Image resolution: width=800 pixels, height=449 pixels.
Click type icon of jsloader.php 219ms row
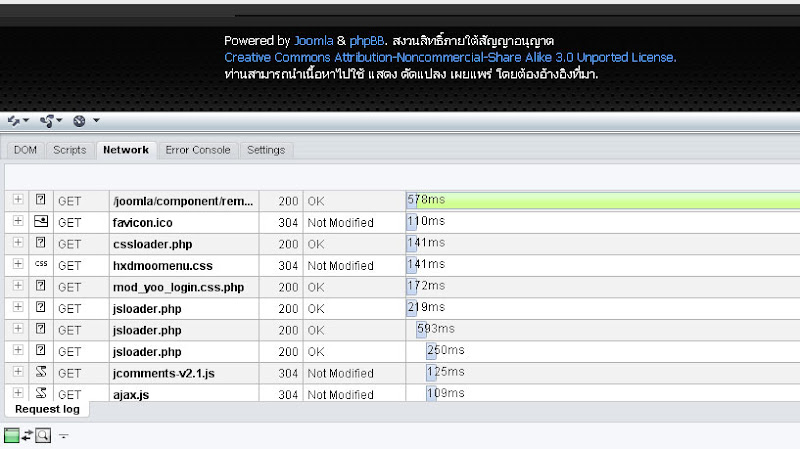41,307
